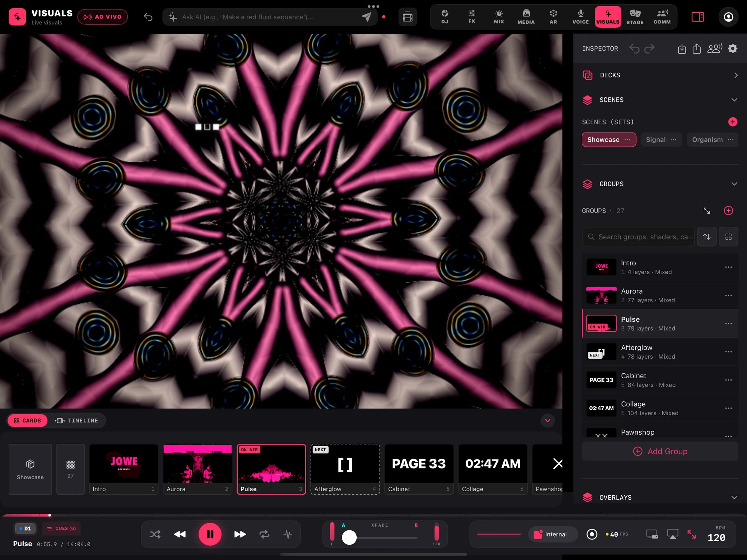Viewport: 747px width, 560px height.
Task: Click the Inspector share export icon
Action: pos(697,49)
